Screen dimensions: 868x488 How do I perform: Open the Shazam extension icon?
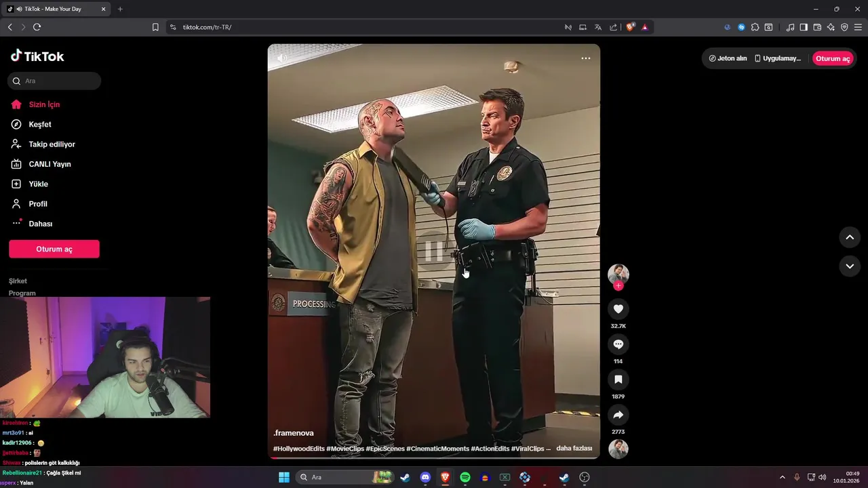click(741, 27)
